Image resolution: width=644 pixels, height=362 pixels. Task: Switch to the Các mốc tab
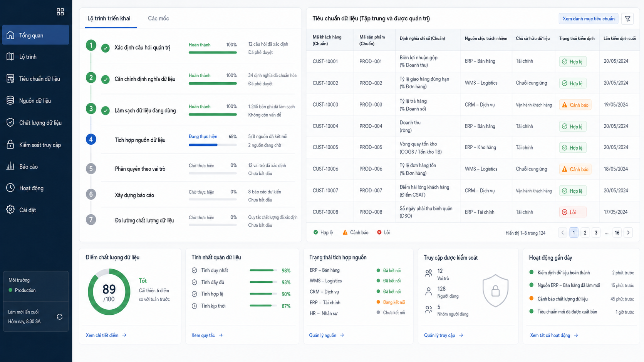[158, 18]
